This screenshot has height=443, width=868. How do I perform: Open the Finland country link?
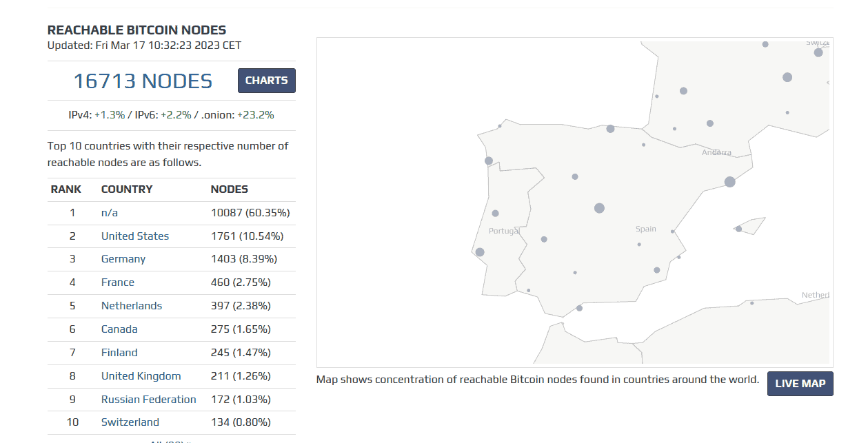pos(119,353)
